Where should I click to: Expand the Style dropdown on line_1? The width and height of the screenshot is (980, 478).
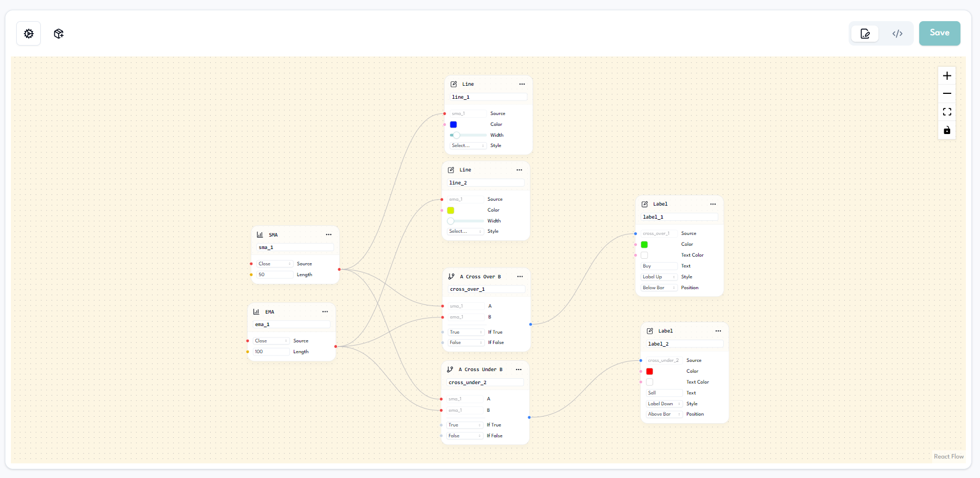click(467, 146)
